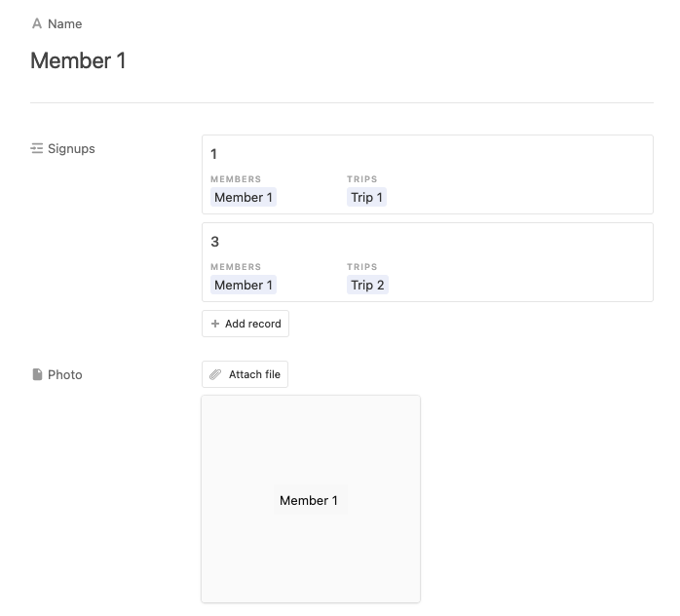The height and width of the screenshot is (616, 680).
Task: Click the Name field label
Action: [x=64, y=23]
